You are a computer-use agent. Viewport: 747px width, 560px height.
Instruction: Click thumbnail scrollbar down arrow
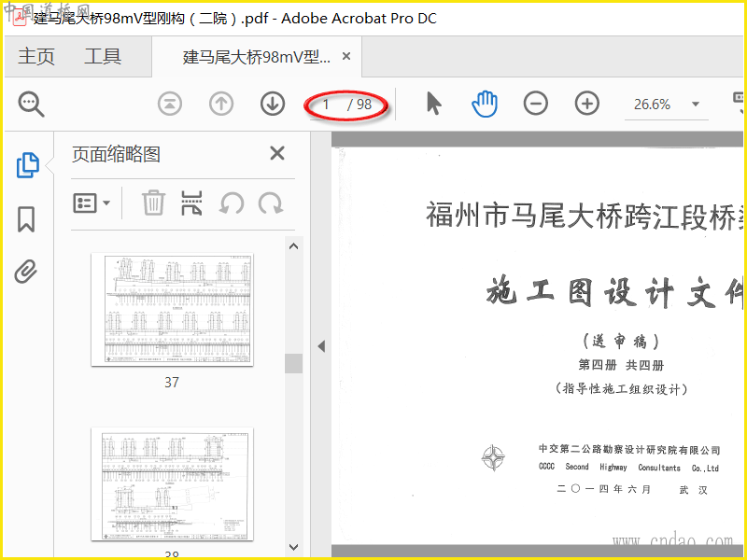coord(293,547)
